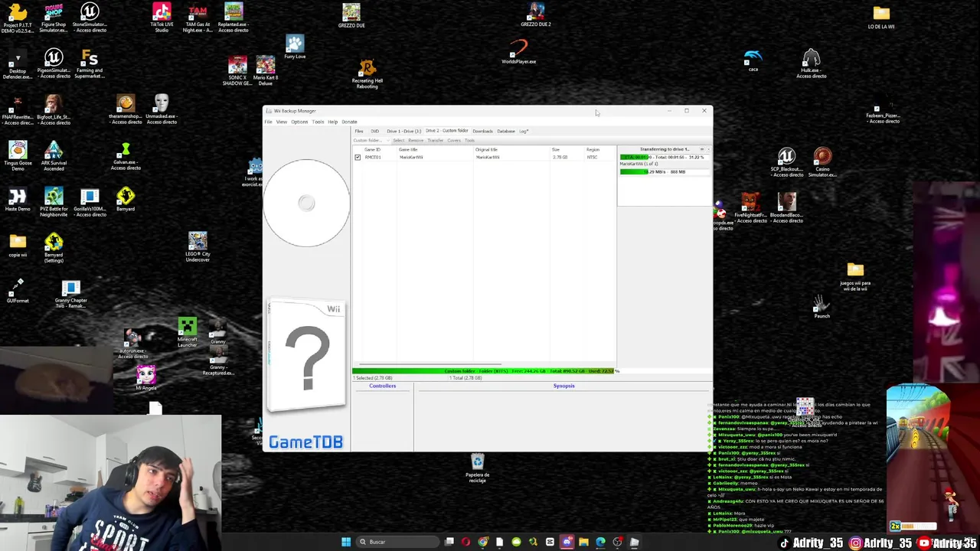
Task: Open the Select toolbar menu
Action: [398, 140]
